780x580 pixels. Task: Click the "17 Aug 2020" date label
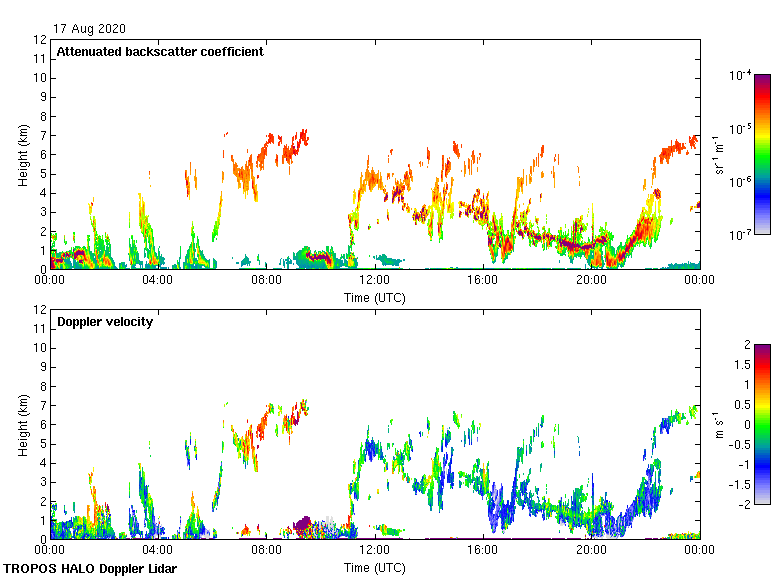90,29
